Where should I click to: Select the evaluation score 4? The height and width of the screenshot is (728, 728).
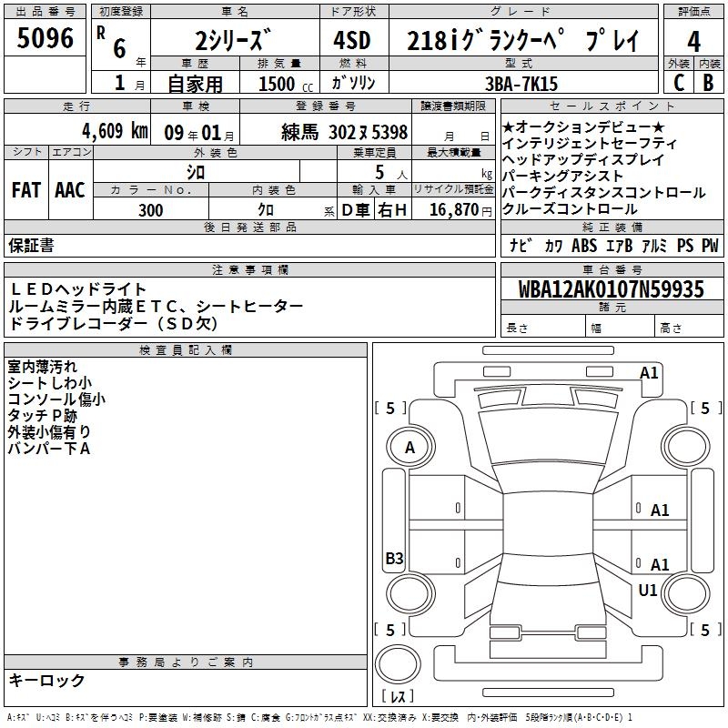693,41
